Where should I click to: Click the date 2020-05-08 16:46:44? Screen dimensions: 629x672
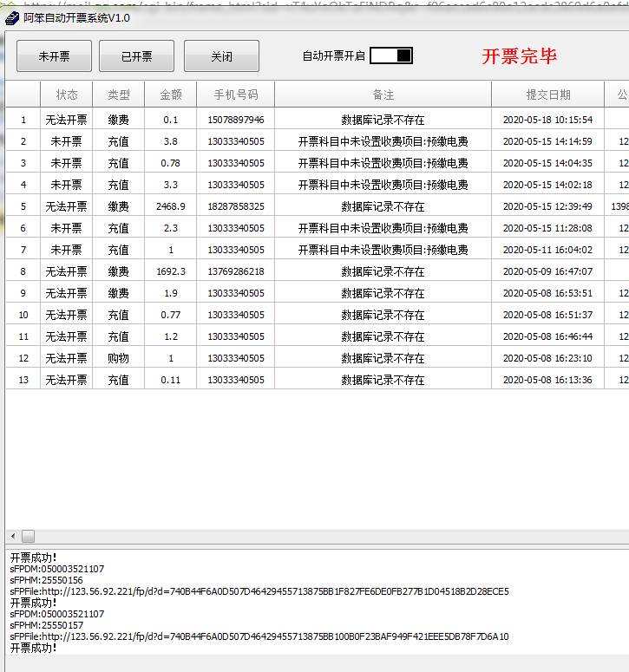[547, 336]
